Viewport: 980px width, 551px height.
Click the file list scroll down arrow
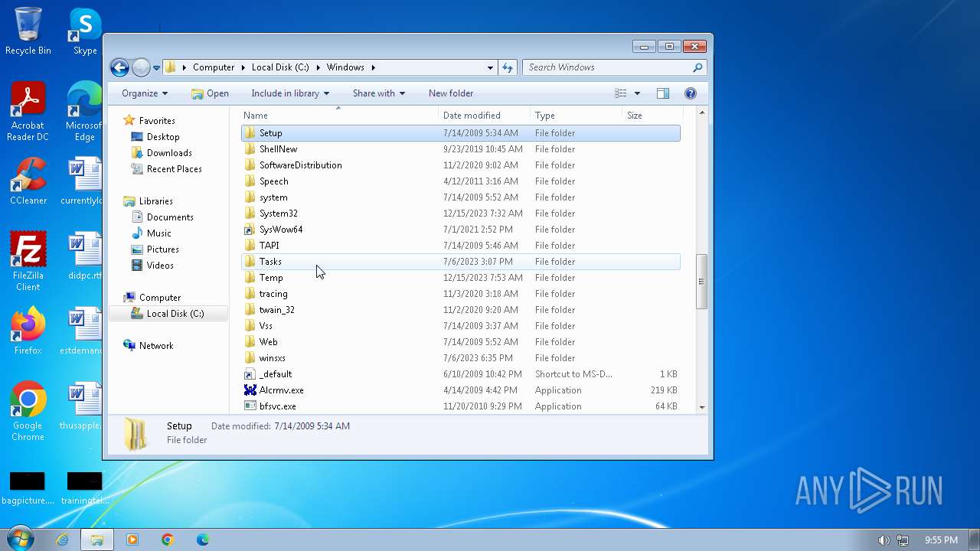pos(701,407)
